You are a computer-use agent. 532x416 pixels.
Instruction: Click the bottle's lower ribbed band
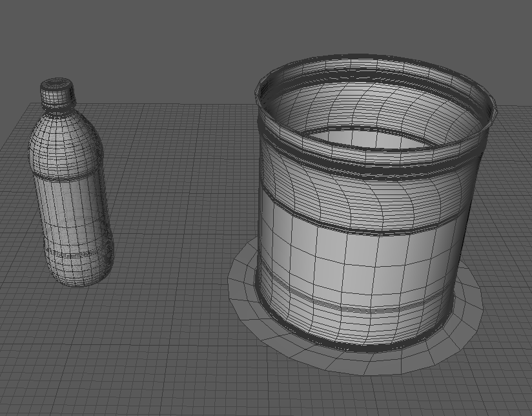pos(76,255)
